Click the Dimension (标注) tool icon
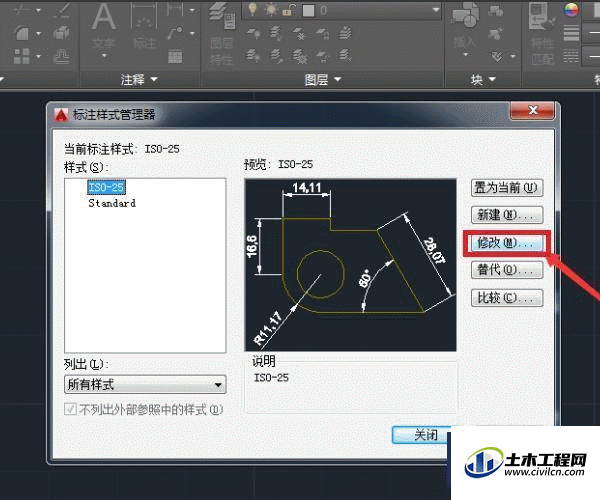This screenshot has width=600, height=500. (x=144, y=16)
